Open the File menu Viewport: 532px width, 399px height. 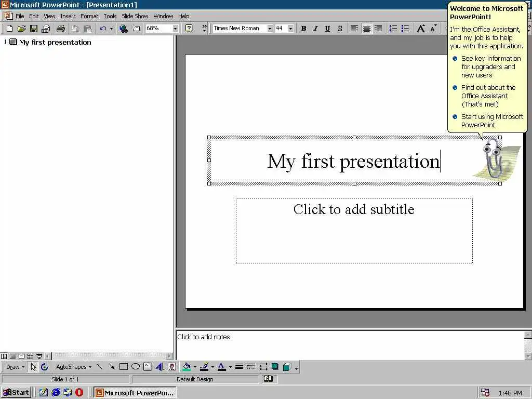20,16
